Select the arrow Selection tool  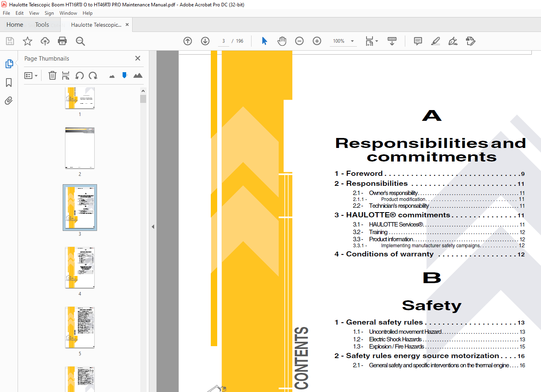point(264,41)
